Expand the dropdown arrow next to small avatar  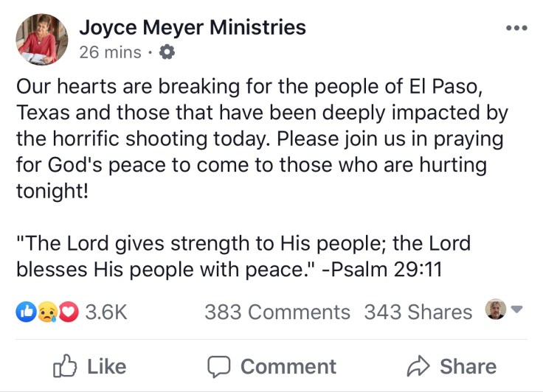tap(516, 310)
